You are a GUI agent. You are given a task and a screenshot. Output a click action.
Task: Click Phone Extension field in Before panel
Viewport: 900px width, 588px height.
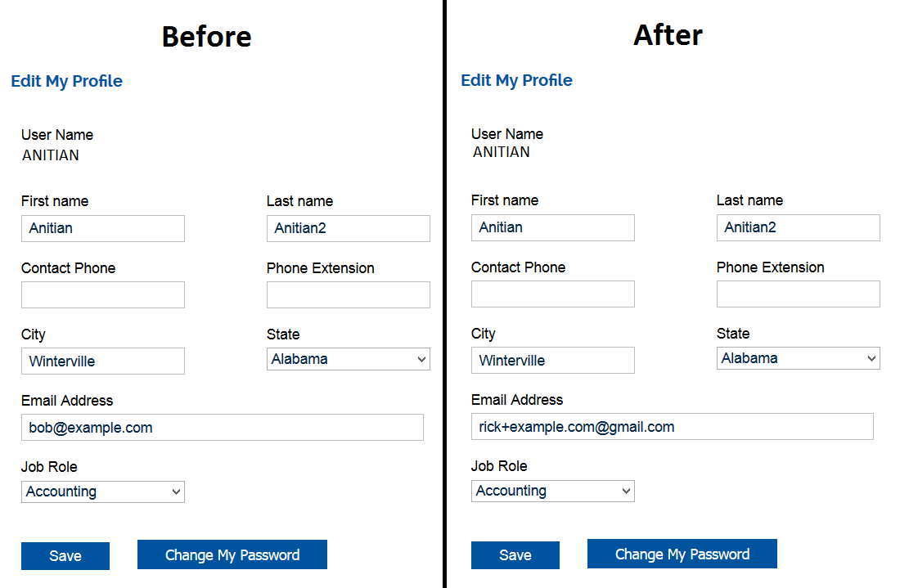pyautogui.click(x=348, y=295)
